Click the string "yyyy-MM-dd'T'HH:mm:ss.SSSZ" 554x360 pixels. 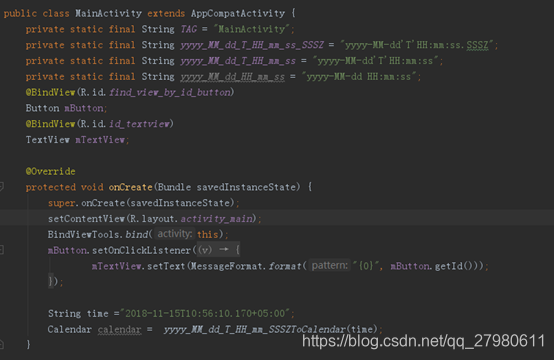click(416, 45)
